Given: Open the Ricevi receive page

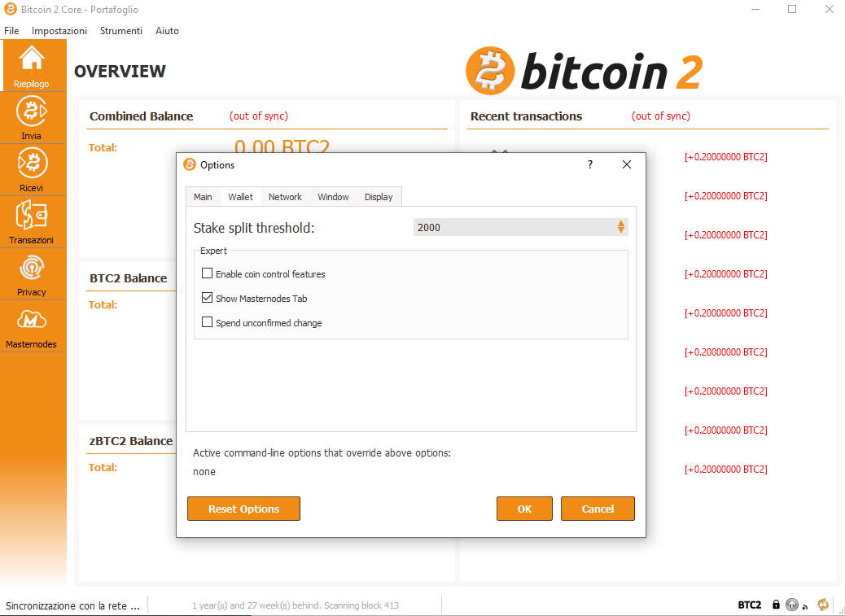Looking at the screenshot, I should pos(33,169).
